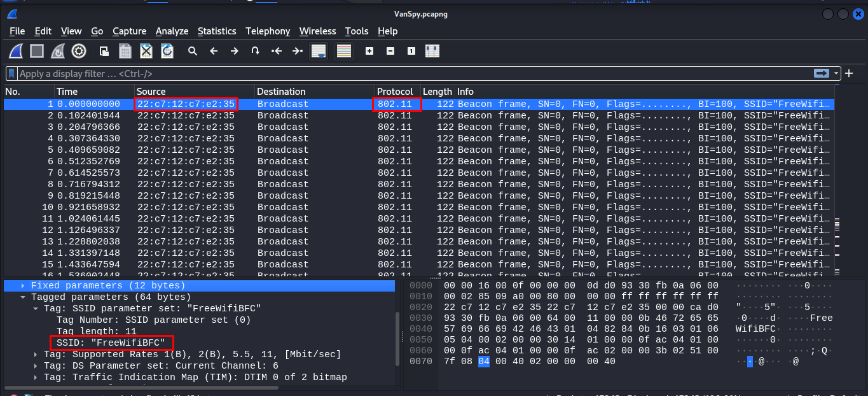Screen dimensions: 868x396
Task: Add a display filter button with plus
Action: coord(848,73)
